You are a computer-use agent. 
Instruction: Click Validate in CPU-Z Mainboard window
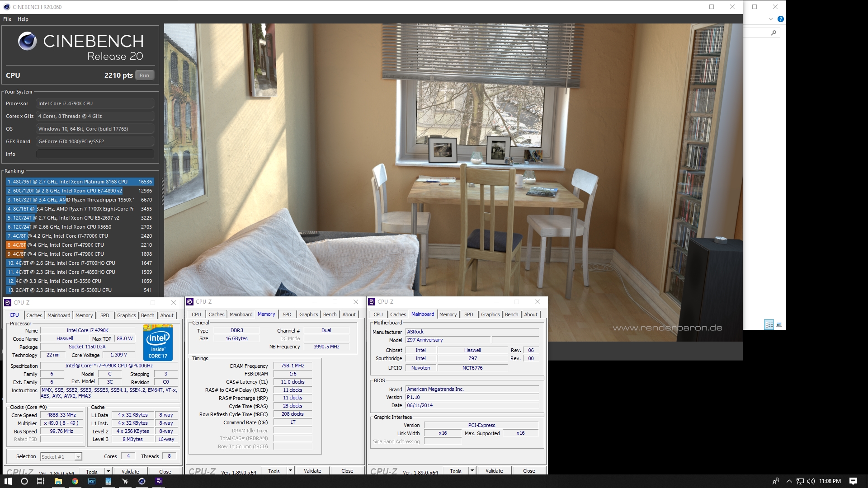(494, 471)
